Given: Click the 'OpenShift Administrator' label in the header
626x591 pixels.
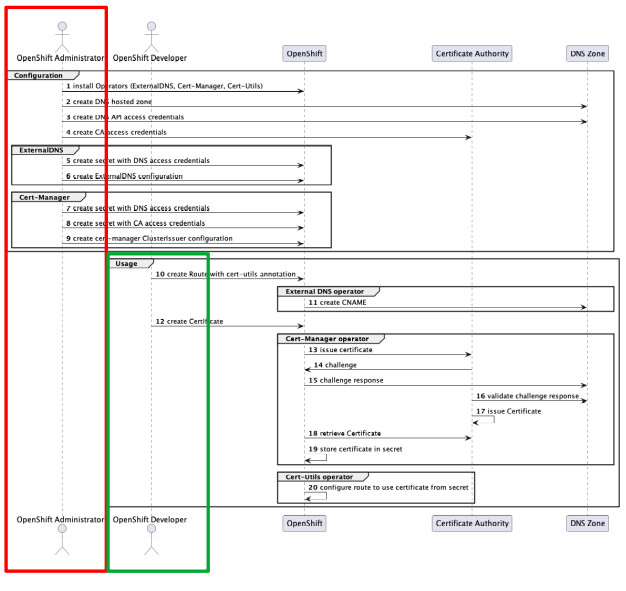Looking at the screenshot, I should pyautogui.click(x=60, y=58).
